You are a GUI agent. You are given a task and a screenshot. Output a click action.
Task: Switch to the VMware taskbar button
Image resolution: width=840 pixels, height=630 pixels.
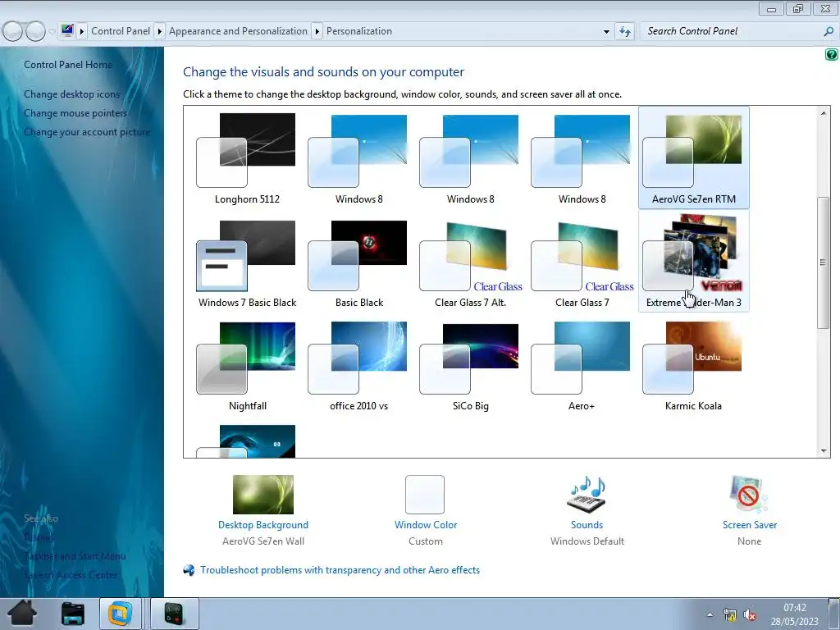120,614
